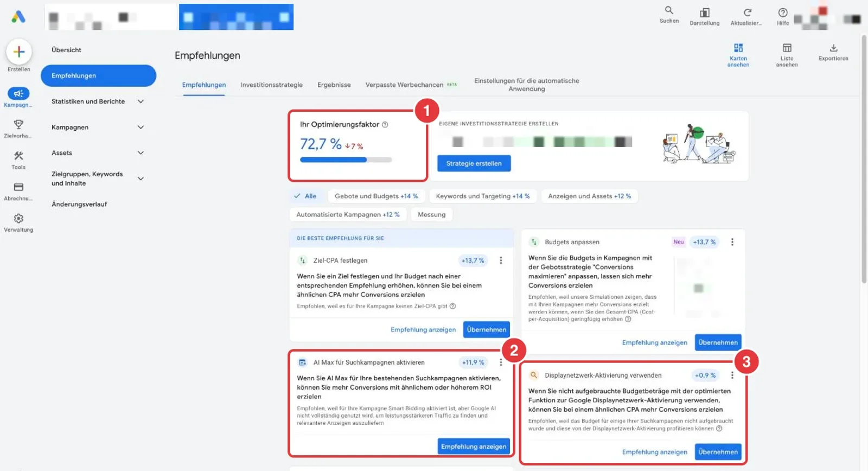Image resolution: width=868 pixels, height=471 pixels.
Task: Open Zielvorhaben trophy icon
Action: coord(18,124)
